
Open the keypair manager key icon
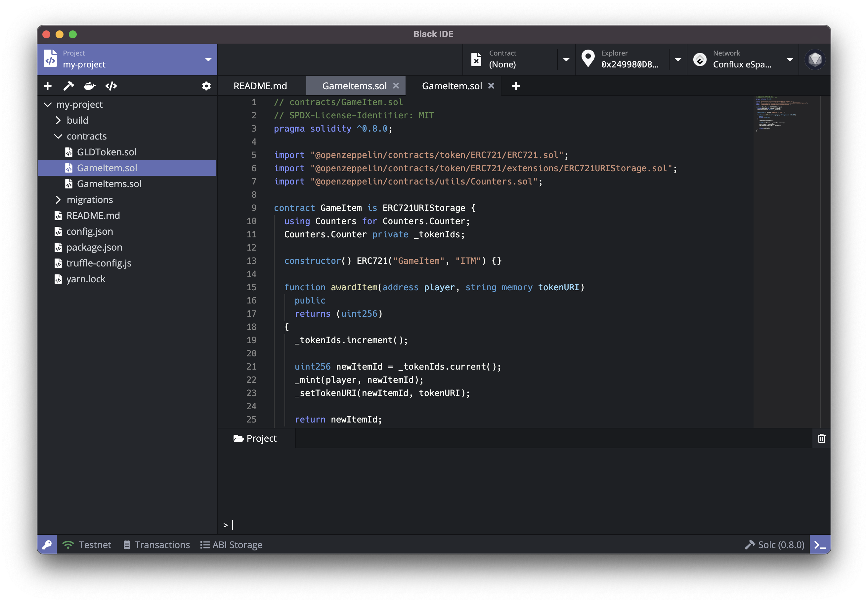point(47,544)
